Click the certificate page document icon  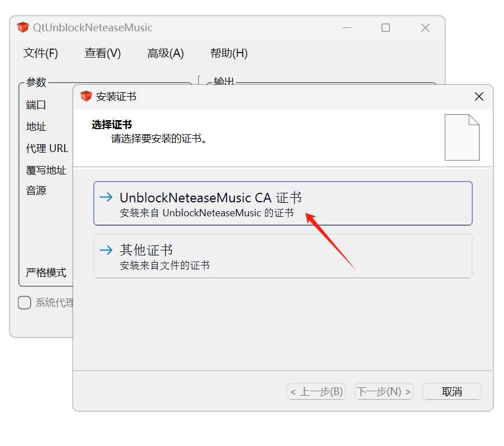462,137
